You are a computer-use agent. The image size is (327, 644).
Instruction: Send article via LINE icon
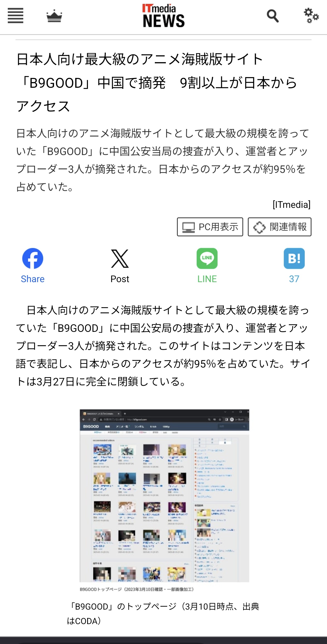point(207,258)
